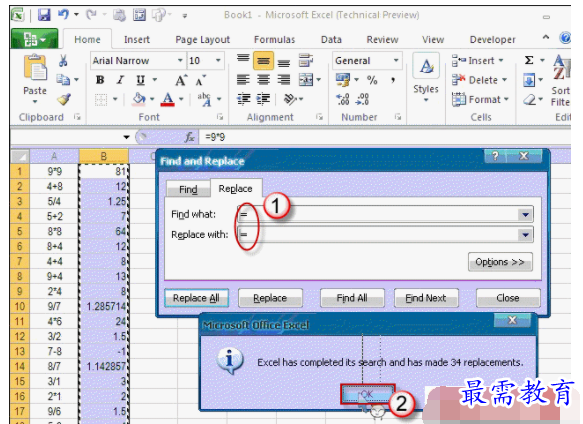Toggle Bold formatting
Viewport: 583px width, 424px height.
[100, 80]
